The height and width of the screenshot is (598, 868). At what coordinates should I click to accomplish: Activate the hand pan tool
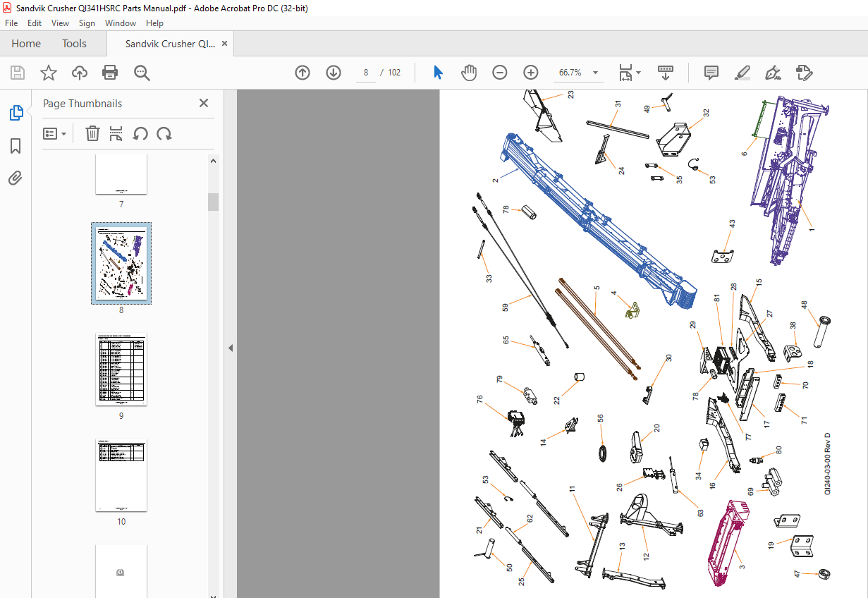click(469, 73)
